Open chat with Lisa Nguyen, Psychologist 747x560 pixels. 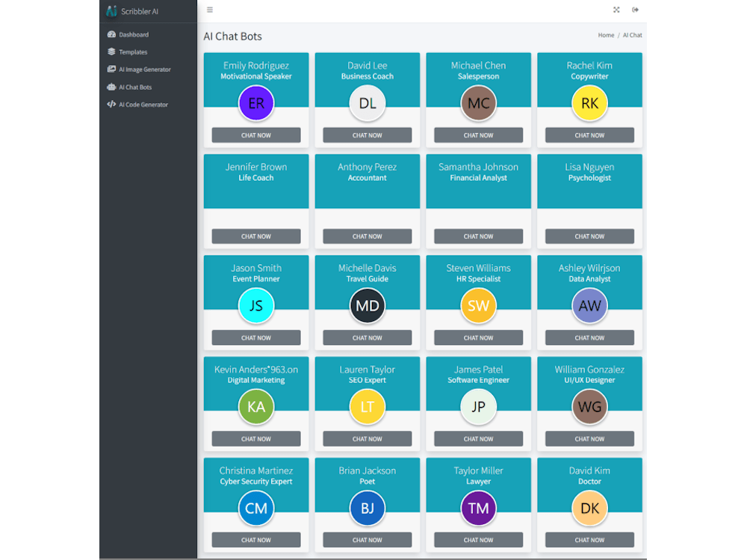pyautogui.click(x=589, y=236)
